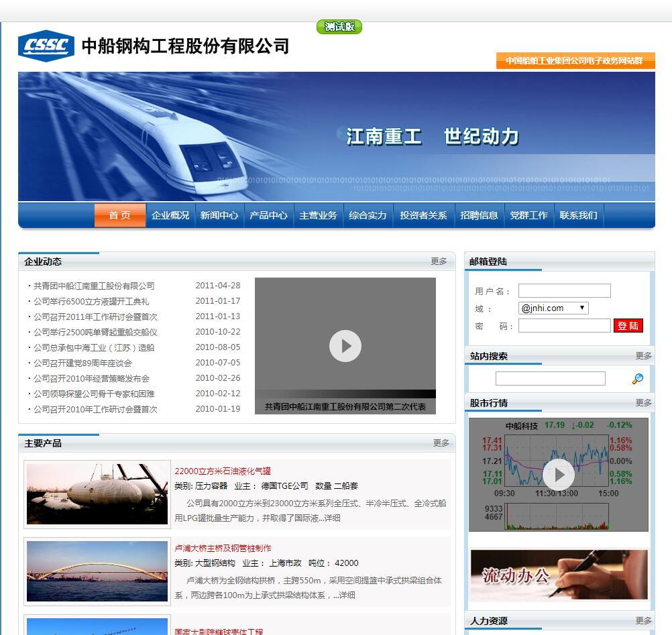Click 更多 in the 企业动态 header
Image resolution: width=672 pixels, height=635 pixels.
coord(439,261)
